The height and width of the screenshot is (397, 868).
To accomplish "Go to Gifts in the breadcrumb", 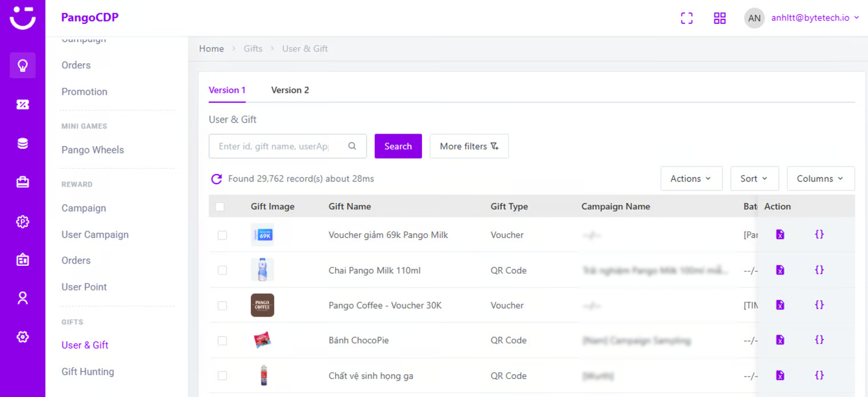I will pyautogui.click(x=253, y=48).
